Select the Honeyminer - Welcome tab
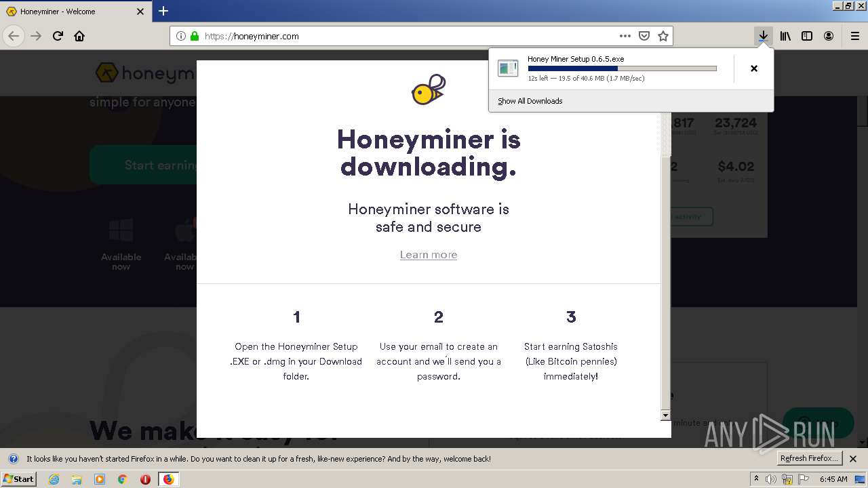Viewport: 868px width, 488px height. pos(76,12)
